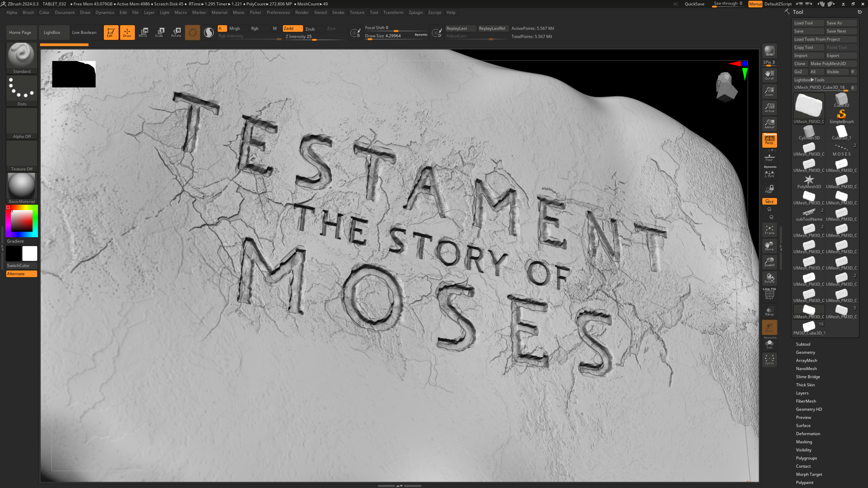Click the Frame view icon
The image size is (868, 488).
[769, 230]
